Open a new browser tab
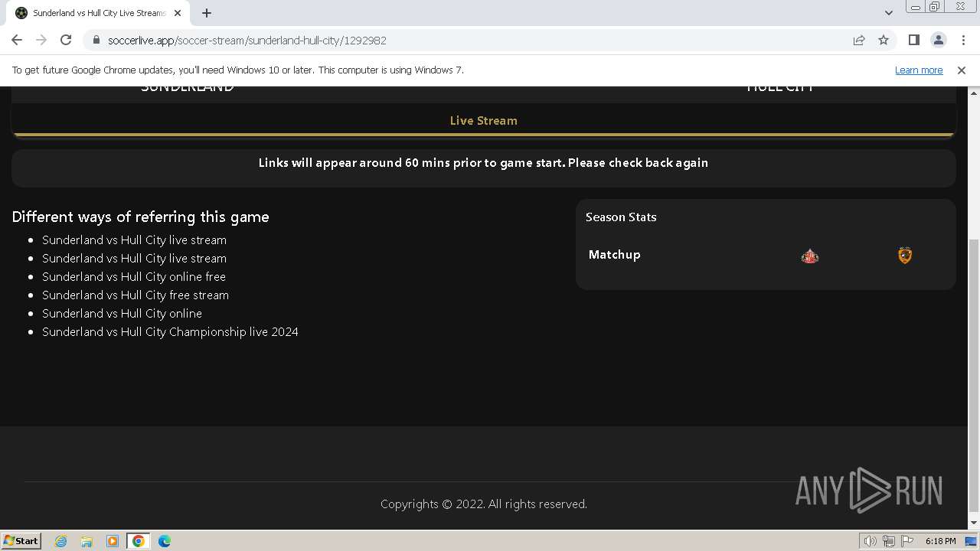This screenshot has height=551, width=980. (206, 13)
